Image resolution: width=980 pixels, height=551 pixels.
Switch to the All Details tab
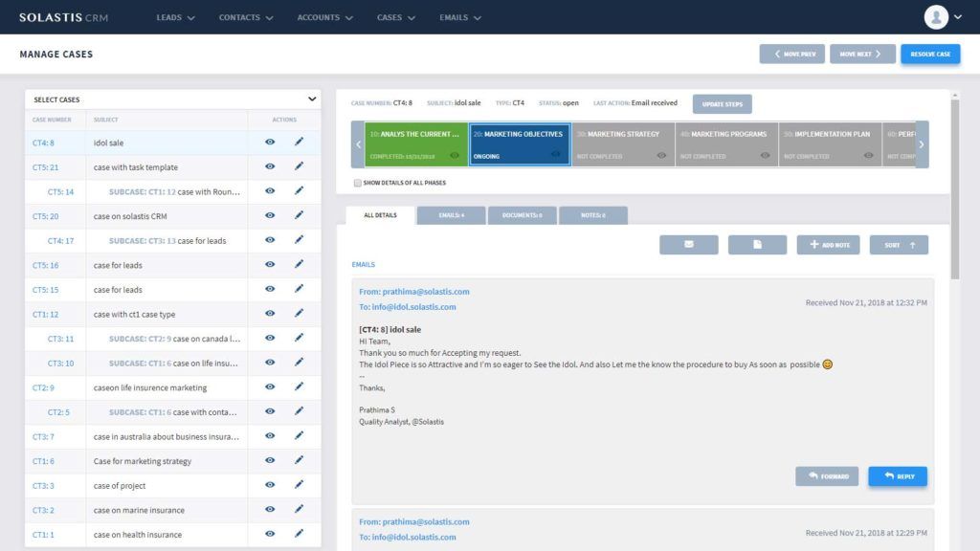380,215
